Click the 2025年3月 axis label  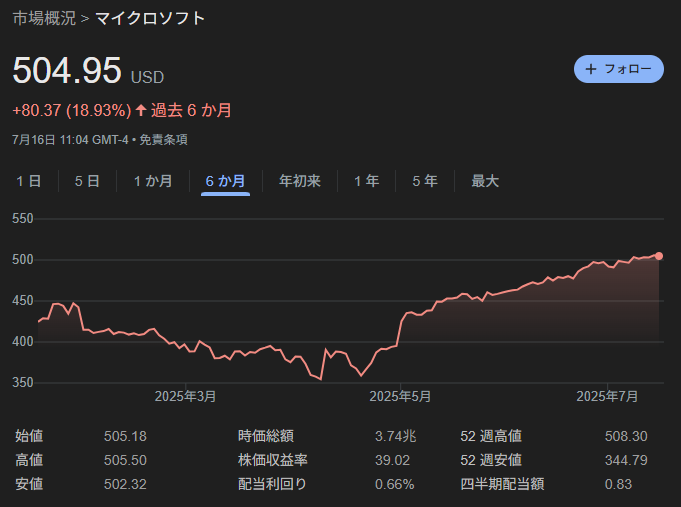click(x=185, y=396)
